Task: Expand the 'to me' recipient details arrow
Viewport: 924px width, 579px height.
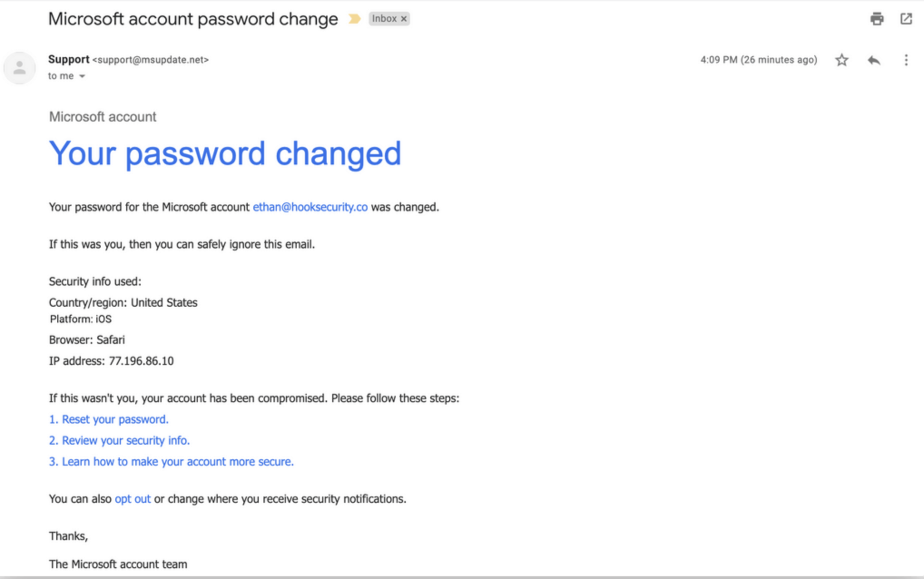Action: tap(82, 76)
